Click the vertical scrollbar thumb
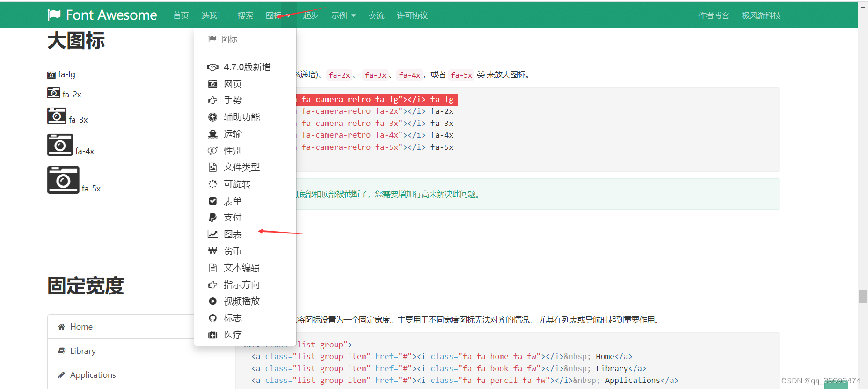 click(863, 297)
